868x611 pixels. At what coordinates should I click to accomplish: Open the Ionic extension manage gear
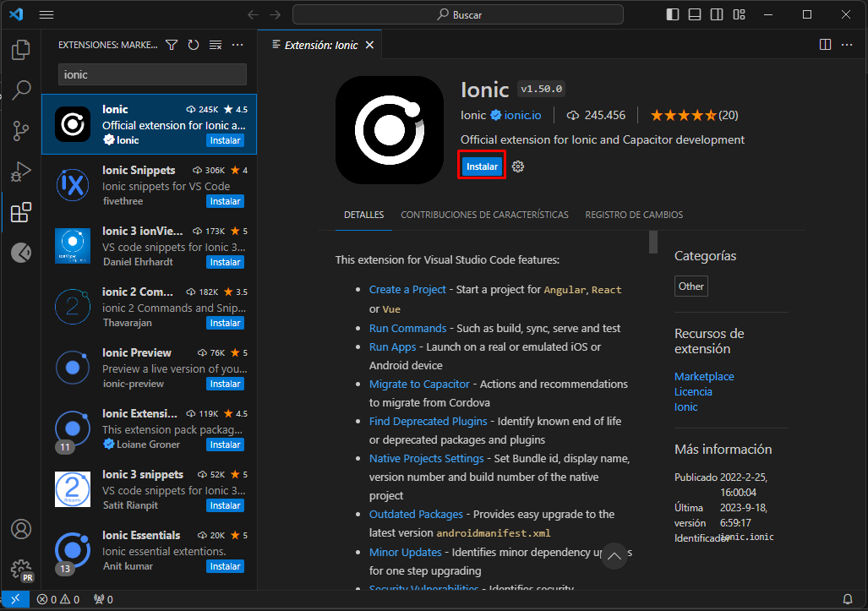(x=517, y=166)
